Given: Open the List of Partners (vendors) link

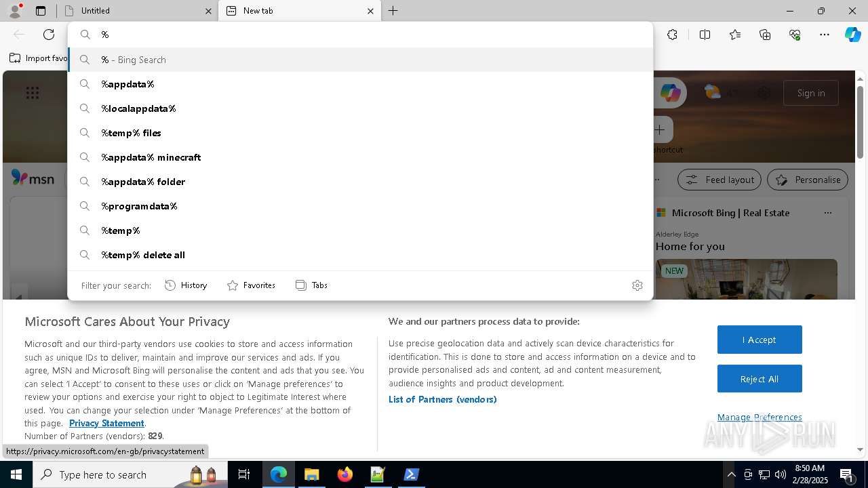Looking at the screenshot, I should tap(443, 399).
